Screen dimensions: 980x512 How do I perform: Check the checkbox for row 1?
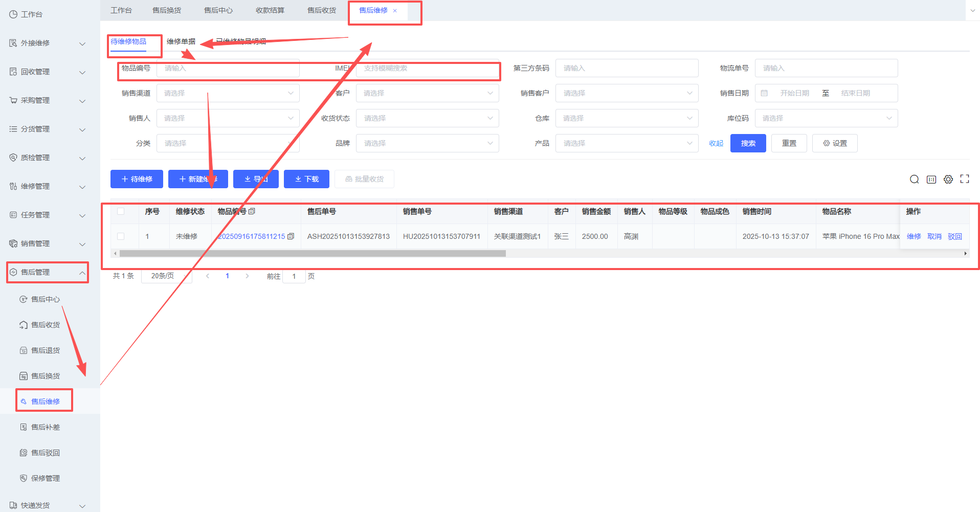tap(121, 236)
